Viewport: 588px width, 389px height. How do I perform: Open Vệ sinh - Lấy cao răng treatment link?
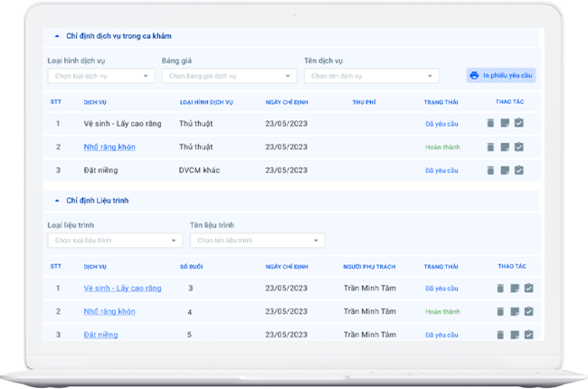(x=122, y=289)
